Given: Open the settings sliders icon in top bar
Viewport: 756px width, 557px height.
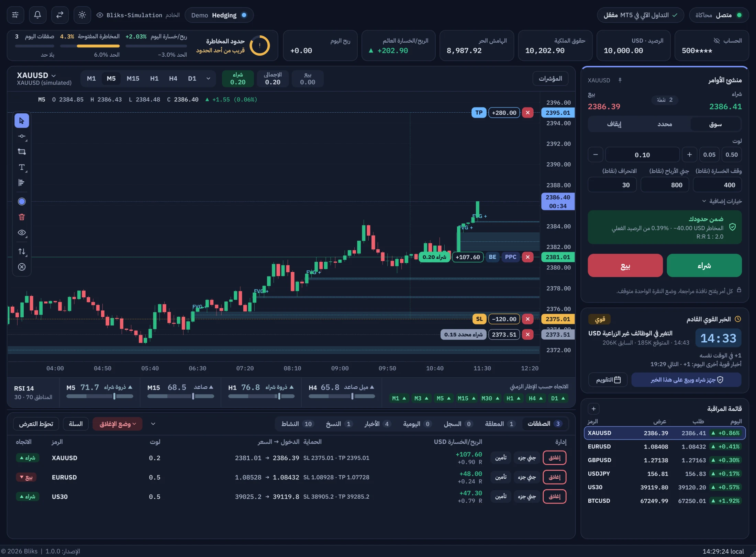Looking at the screenshot, I should [15, 15].
